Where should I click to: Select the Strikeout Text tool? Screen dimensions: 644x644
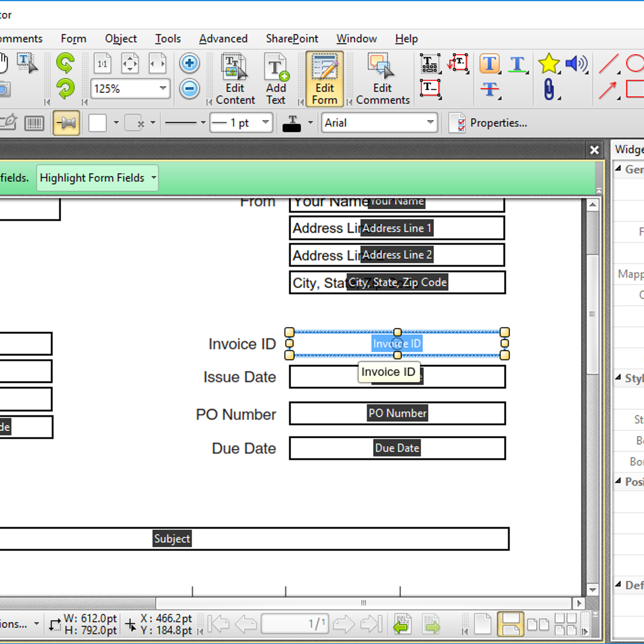(x=489, y=89)
